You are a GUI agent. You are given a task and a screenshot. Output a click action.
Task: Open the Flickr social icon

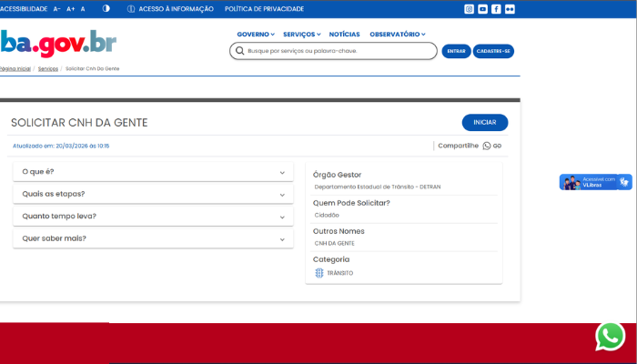[510, 9]
